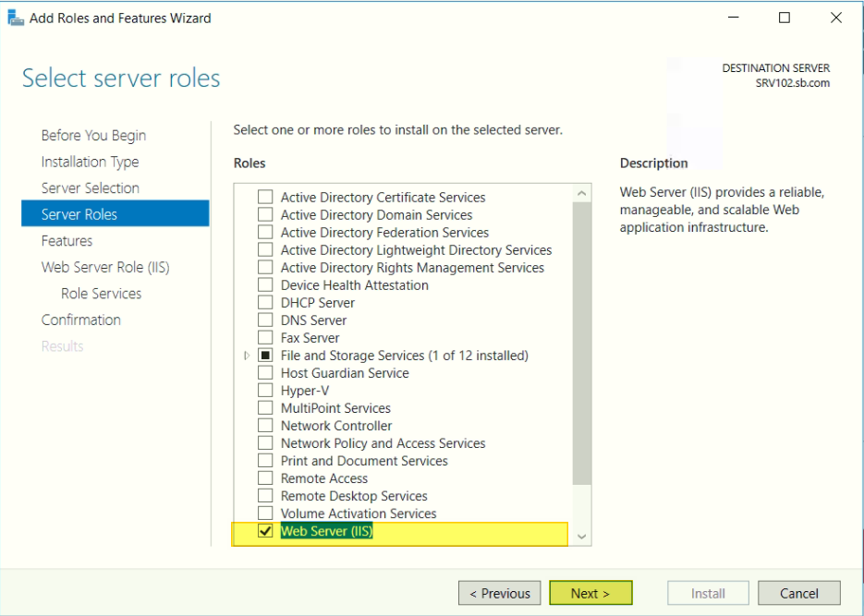864x616 pixels.
Task: Click the roles list scrollbar thumb
Action: 582,344
